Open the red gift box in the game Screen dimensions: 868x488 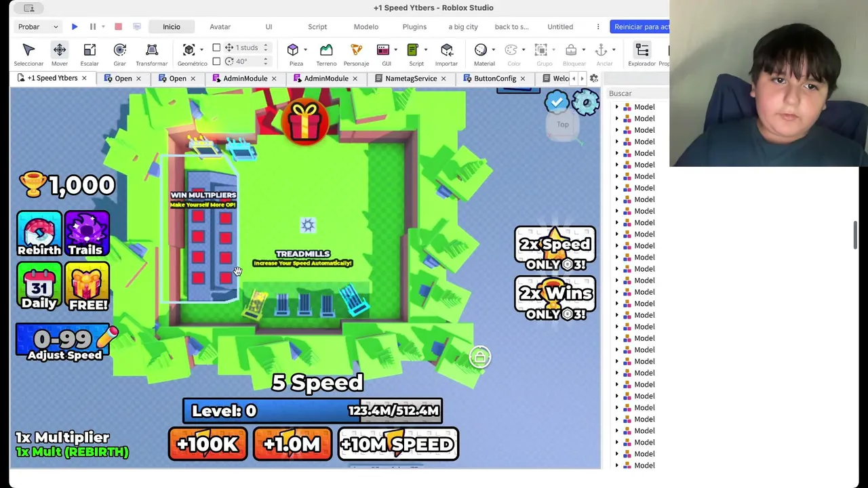[x=305, y=121]
